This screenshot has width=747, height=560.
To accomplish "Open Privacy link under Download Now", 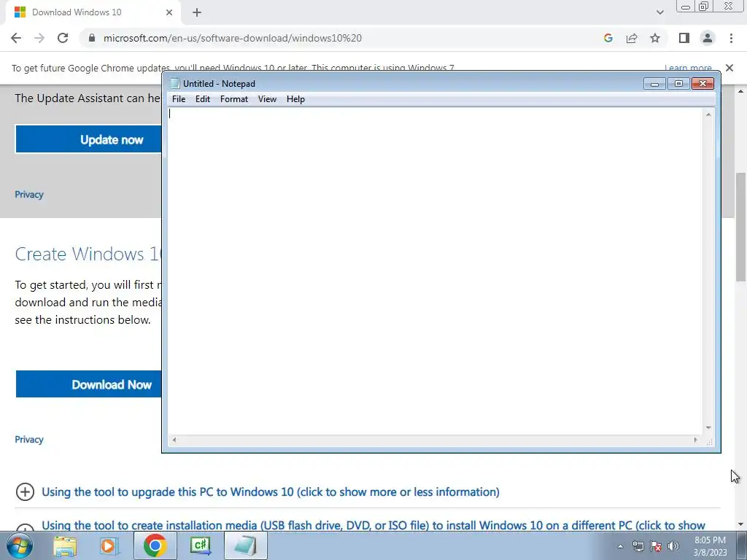I will 29,439.
